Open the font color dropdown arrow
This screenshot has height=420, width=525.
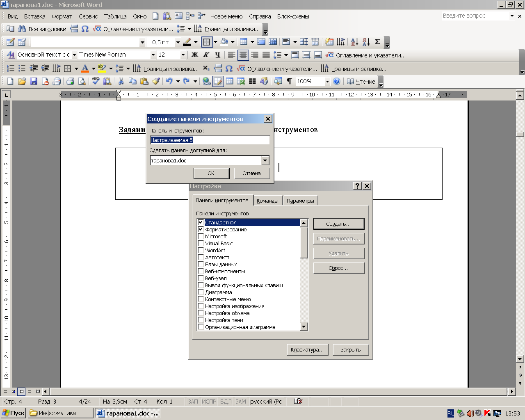click(x=94, y=68)
